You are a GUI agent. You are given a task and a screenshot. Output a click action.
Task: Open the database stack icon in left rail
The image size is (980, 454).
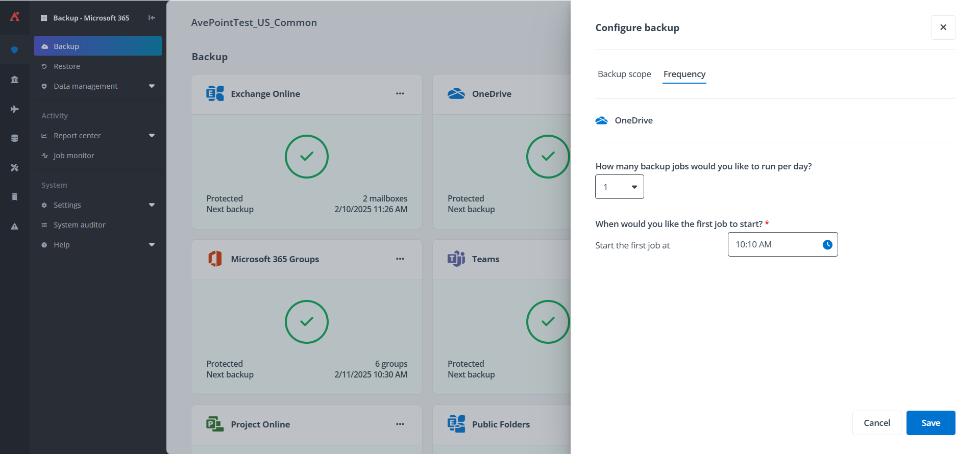tap(15, 138)
